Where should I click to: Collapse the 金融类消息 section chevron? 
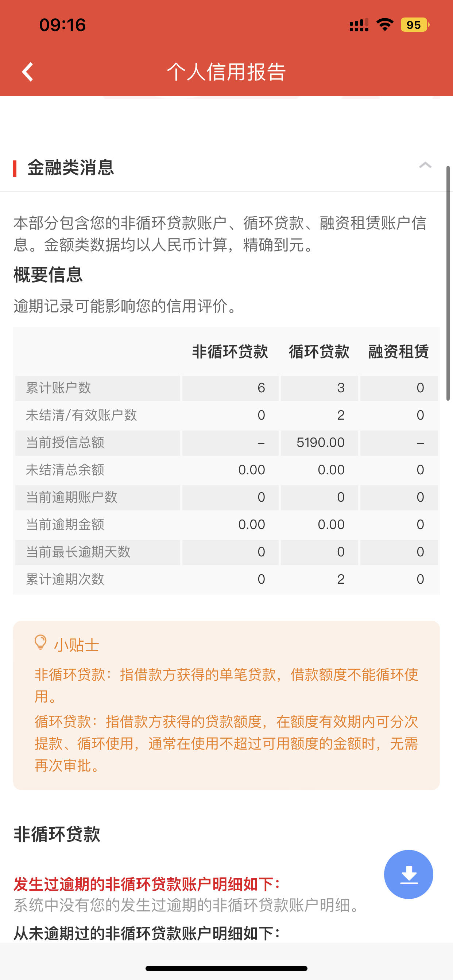point(425,165)
